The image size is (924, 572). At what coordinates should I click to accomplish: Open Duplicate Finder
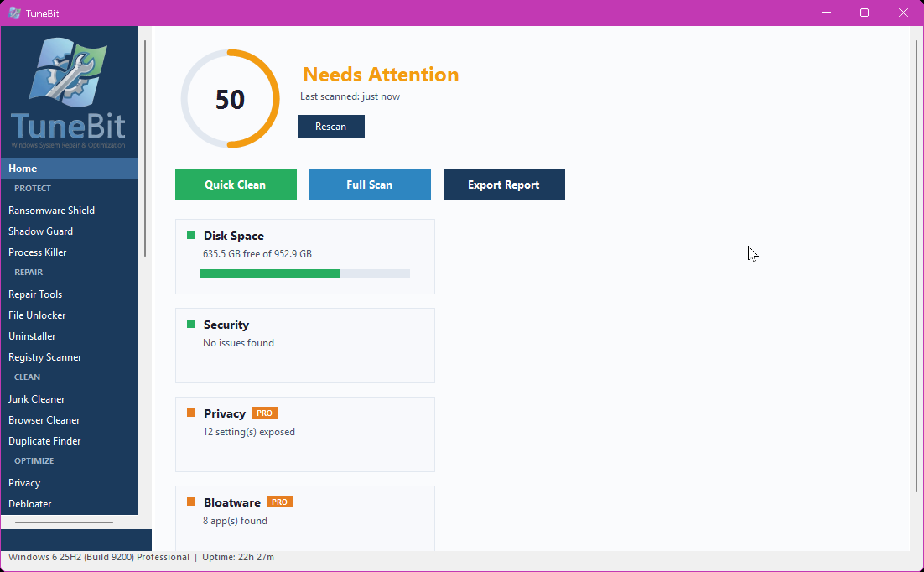click(x=69, y=441)
